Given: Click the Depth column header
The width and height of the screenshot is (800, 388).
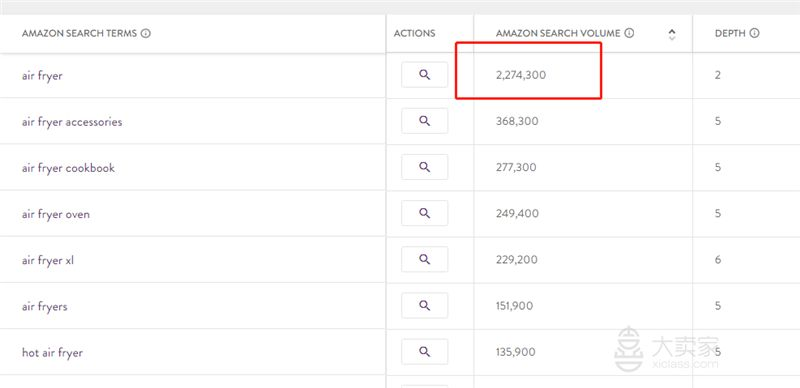Looking at the screenshot, I should tap(730, 33).
